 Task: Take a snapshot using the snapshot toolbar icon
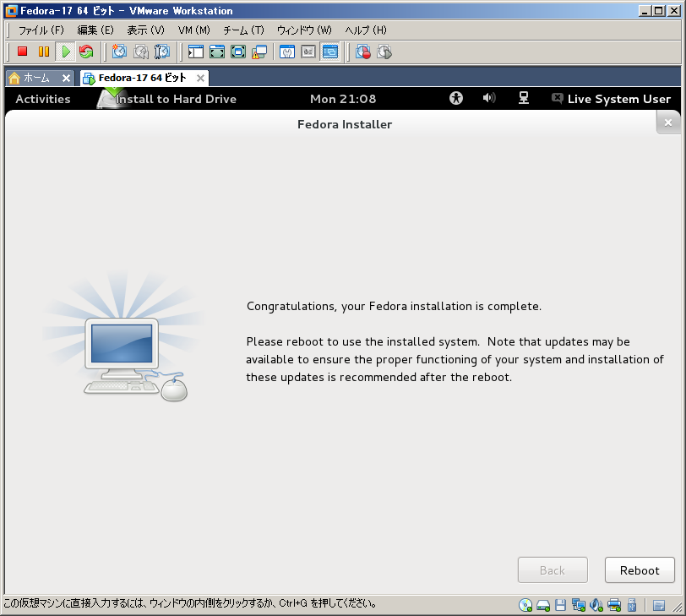click(120, 52)
